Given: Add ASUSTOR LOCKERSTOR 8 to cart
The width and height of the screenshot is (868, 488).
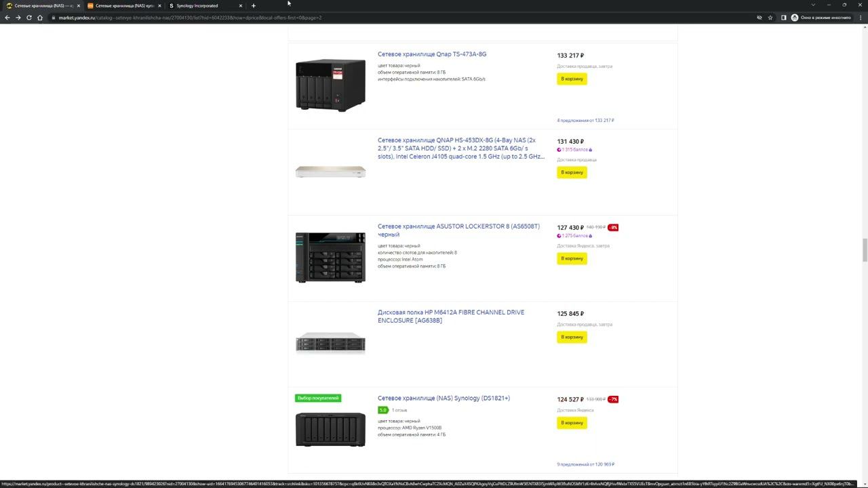Looking at the screenshot, I should [x=572, y=258].
